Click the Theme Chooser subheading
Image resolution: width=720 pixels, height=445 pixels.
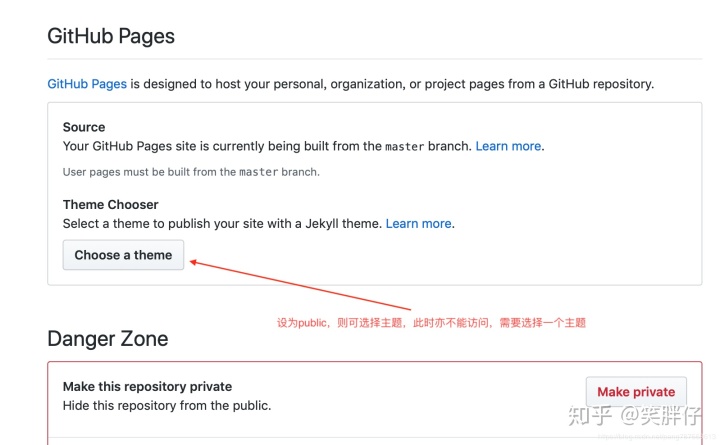111,204
